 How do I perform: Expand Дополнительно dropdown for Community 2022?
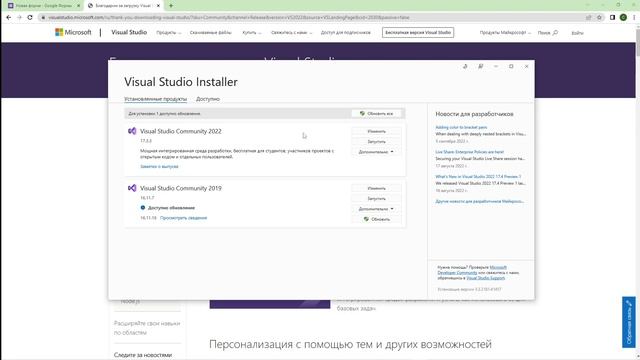[376, 152]
